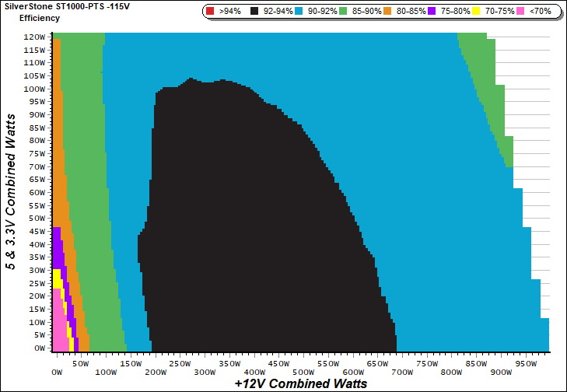Viewport: 567px width, 392px height.
Task: Click the blue 90-92% legend swatch
Action: click(299, 12)
